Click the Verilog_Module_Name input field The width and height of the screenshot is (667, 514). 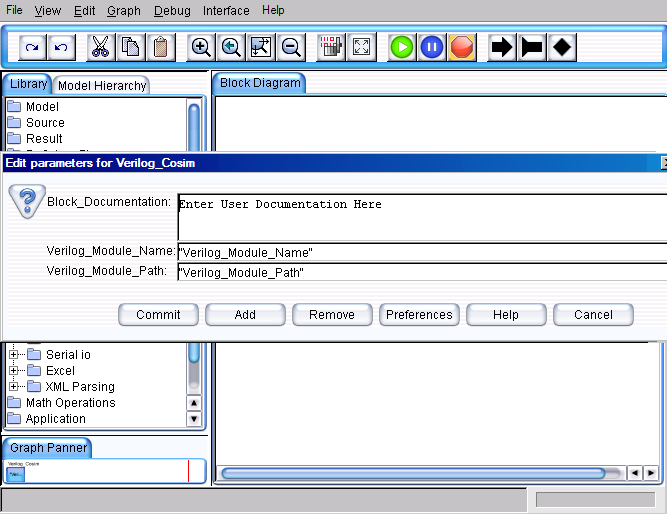click(x=422, y=252)
